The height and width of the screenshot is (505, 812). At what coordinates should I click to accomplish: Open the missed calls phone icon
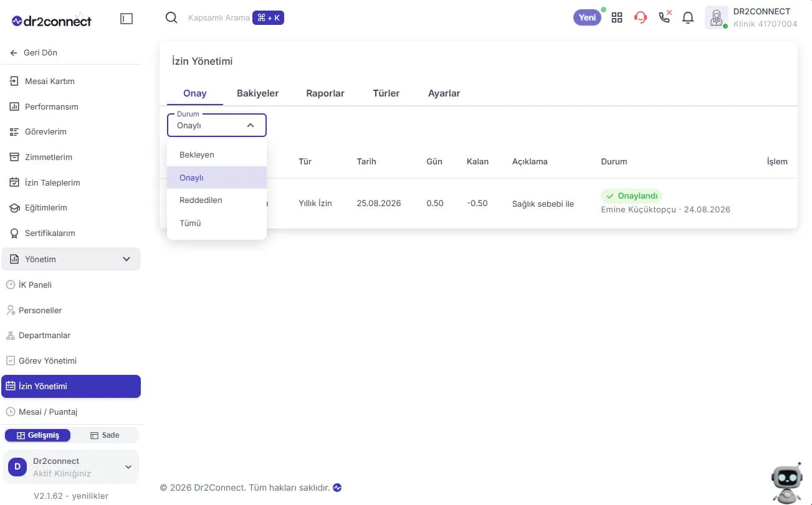click(x=665, y=17)
